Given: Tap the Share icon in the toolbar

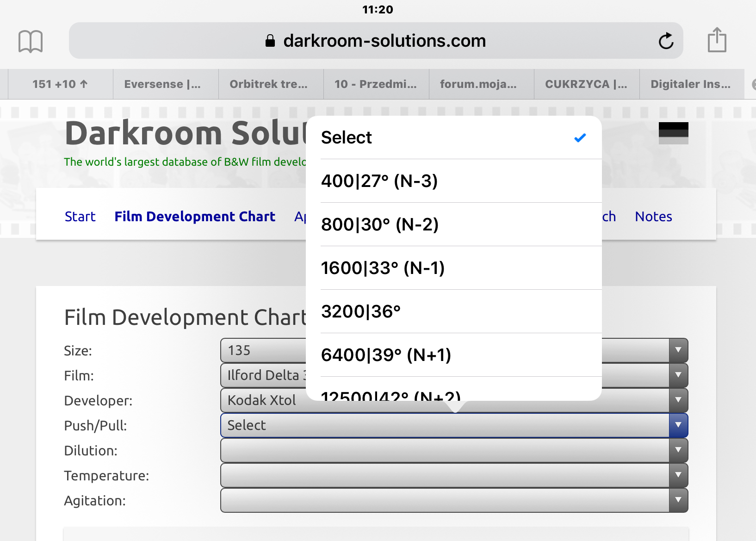Looking at the screenshot, I should click(717, 40).
